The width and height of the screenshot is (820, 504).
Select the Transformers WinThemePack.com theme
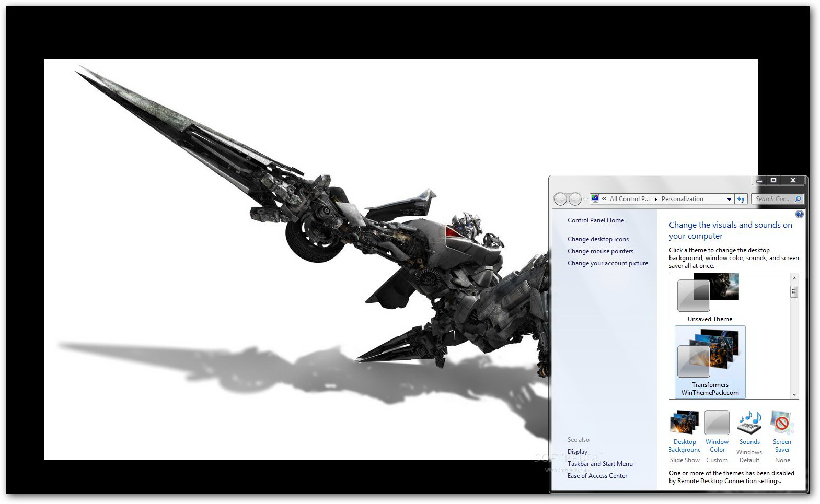tap(710, 362)
